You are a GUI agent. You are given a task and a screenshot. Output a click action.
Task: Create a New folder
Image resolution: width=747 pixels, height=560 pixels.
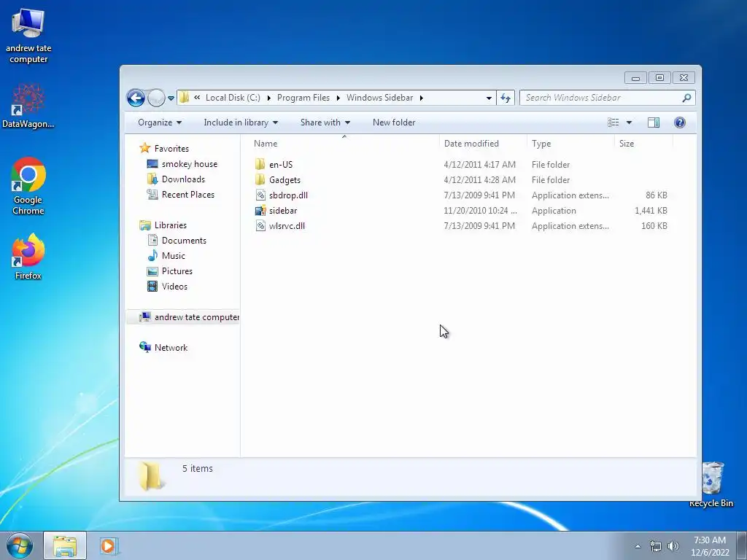(394, 122)
